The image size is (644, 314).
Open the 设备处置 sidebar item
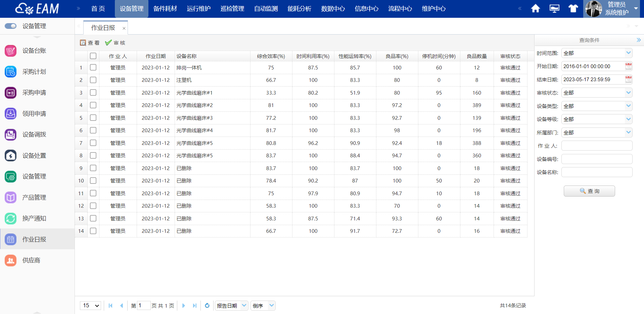[37, 156]
